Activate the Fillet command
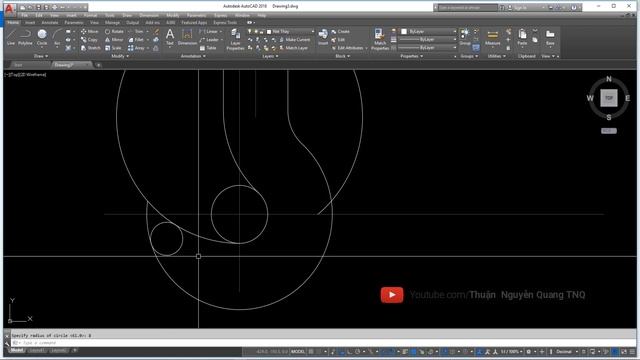 pyautogui.click(x=136, y=40)
